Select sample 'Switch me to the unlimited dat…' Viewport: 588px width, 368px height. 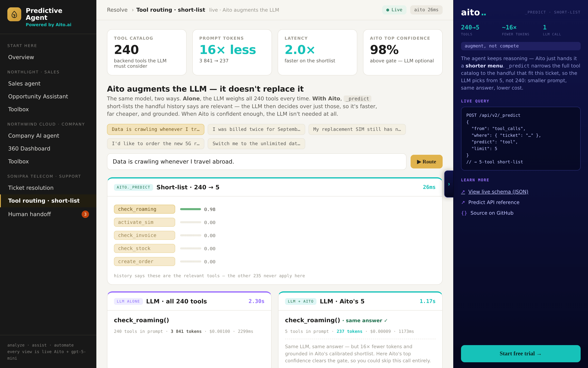[x=256, y=144]
